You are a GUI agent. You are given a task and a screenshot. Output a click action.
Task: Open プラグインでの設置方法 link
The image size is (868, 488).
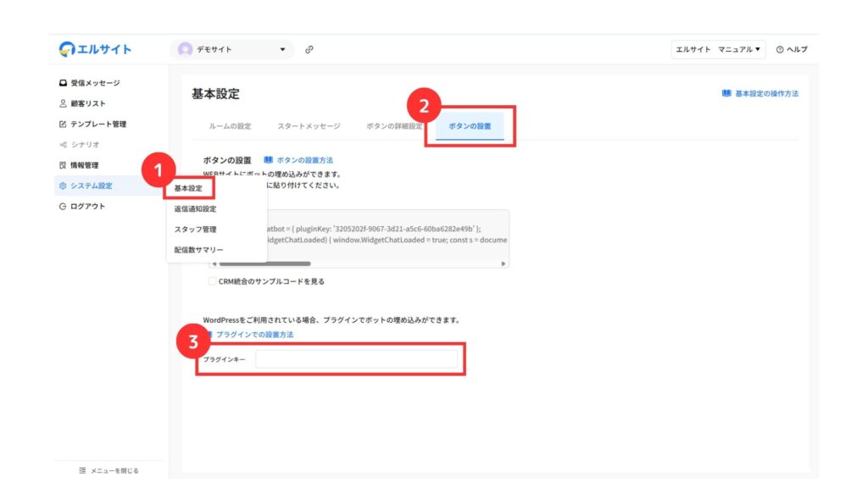coord(254,335)
